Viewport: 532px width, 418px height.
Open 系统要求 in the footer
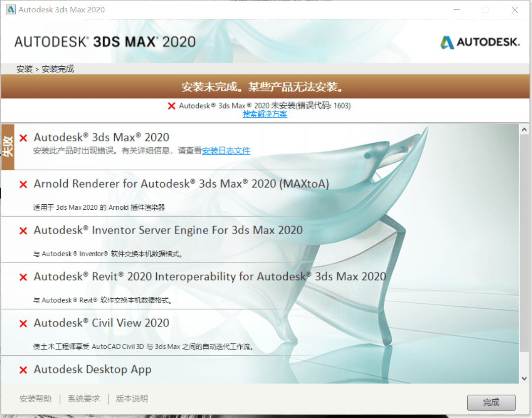click(84, 399)
